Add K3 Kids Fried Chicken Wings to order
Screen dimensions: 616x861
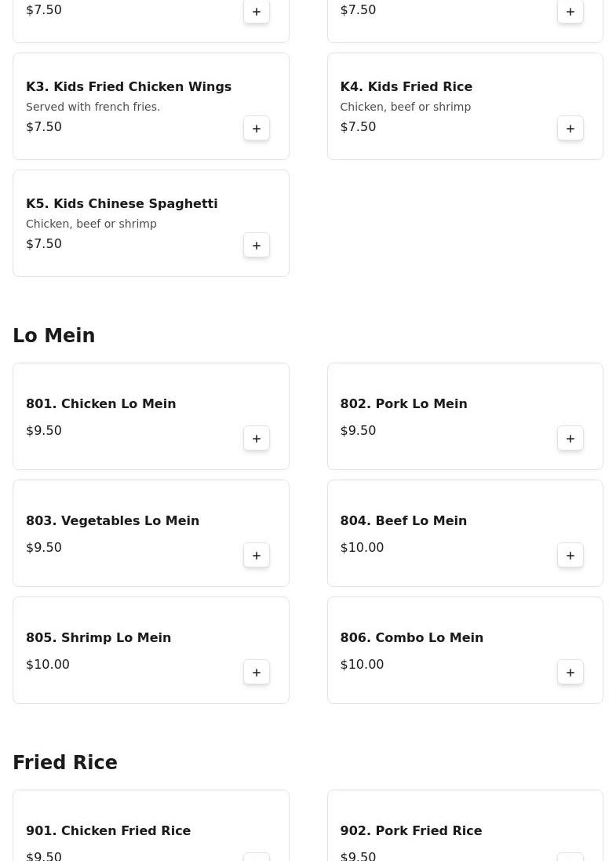point(257,128)
